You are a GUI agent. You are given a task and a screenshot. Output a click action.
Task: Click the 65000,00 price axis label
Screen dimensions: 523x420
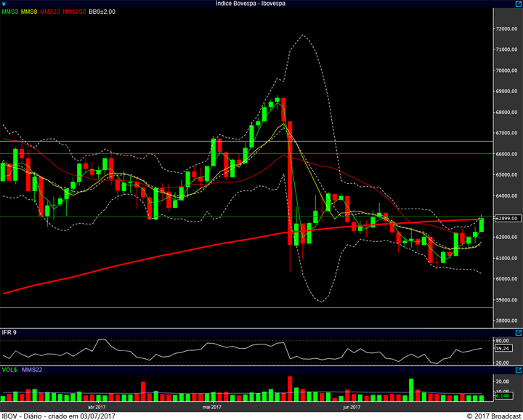click(507, 175)
